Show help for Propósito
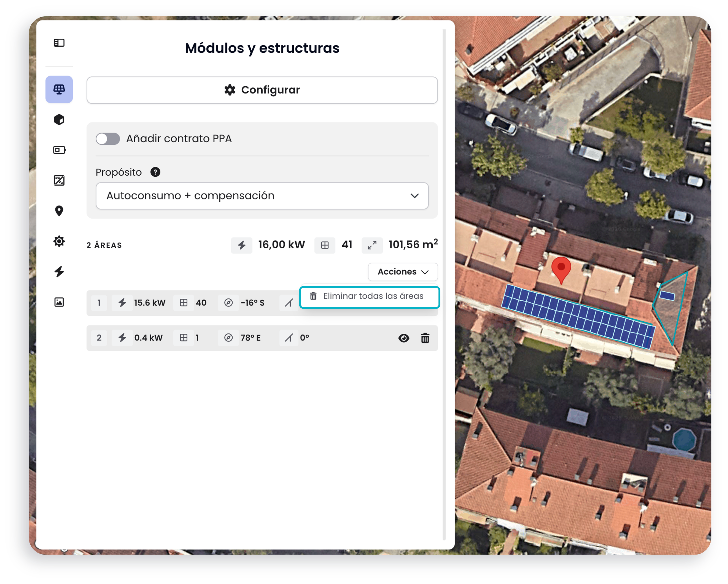The width and height of the screenshot is (728, 584). click(x=155, y=172)
